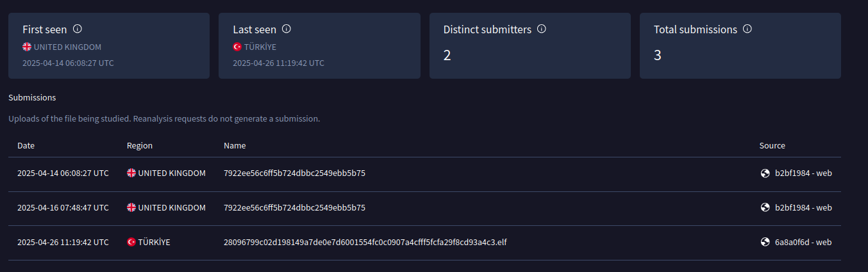Viewport: 868px width, 272px height.
Task: Select the Region column header
Action: pyautogui.click(x=140, y=145)
